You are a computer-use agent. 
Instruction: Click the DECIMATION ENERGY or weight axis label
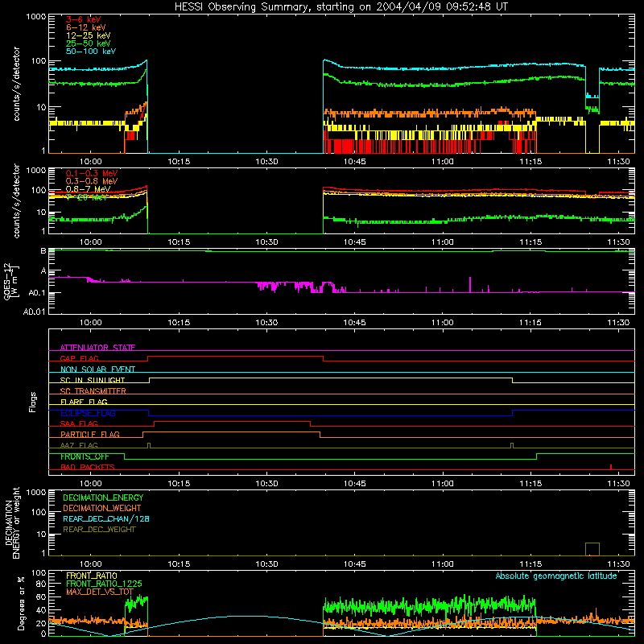(x=12, y=522)
